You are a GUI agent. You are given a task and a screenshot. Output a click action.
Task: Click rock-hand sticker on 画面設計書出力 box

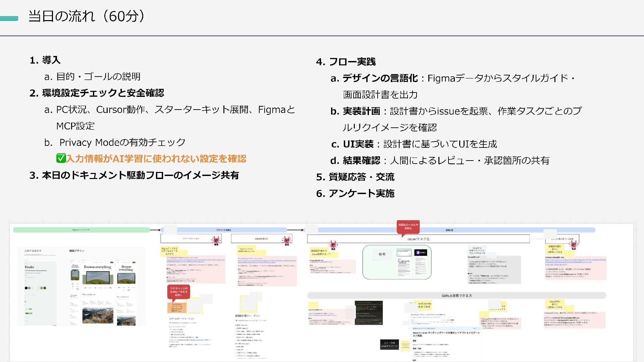(287, 240)
